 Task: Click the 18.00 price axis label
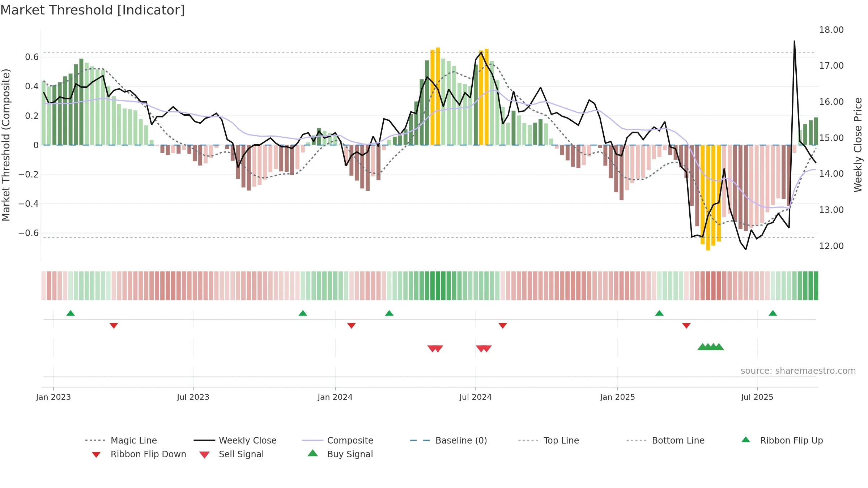[x=831, y=30]
